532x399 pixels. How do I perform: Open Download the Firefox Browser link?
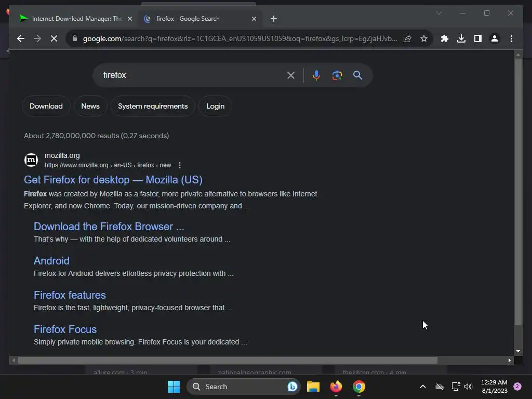pyautogui.click(x=109, y=227)
